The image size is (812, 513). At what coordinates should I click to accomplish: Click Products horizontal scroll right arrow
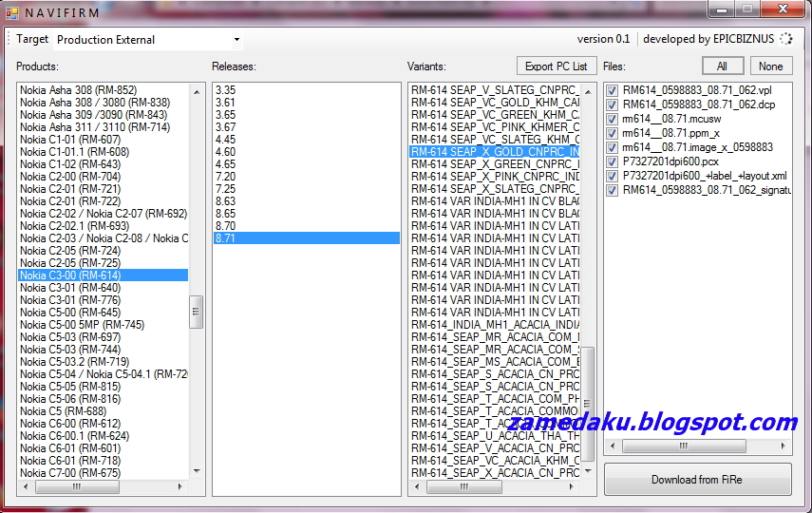click(x=179, y=486)
